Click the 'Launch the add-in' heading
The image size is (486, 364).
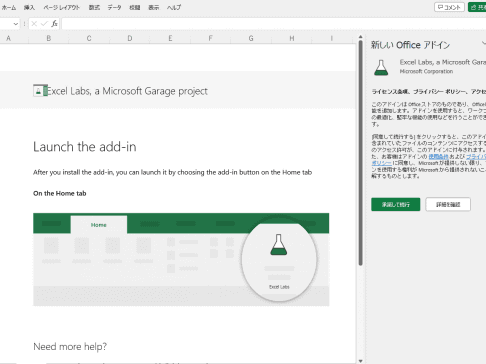(x=85, y=147)
